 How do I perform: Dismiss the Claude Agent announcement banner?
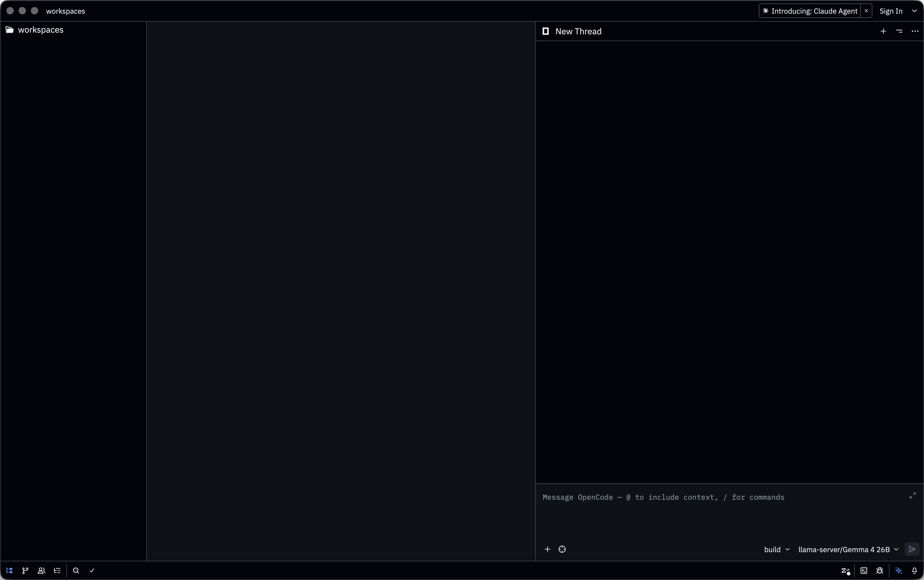click(x=866, y=11)
